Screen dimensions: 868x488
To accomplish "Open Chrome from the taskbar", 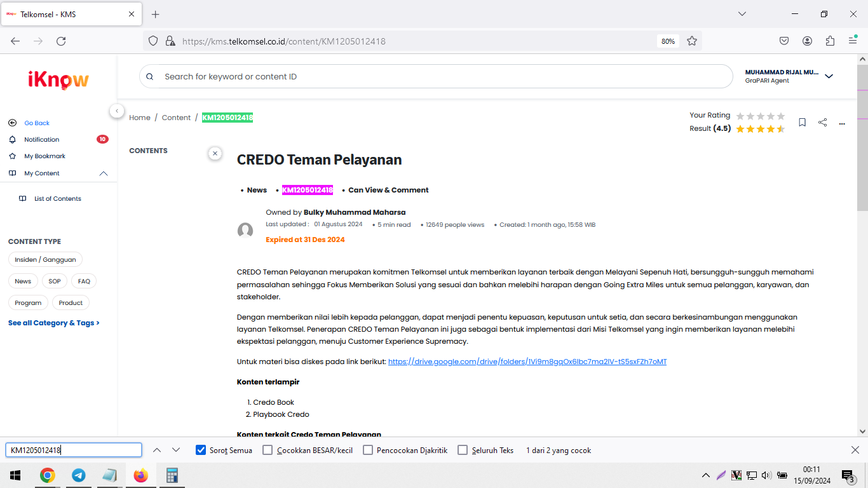I will (x=47, y=475).
